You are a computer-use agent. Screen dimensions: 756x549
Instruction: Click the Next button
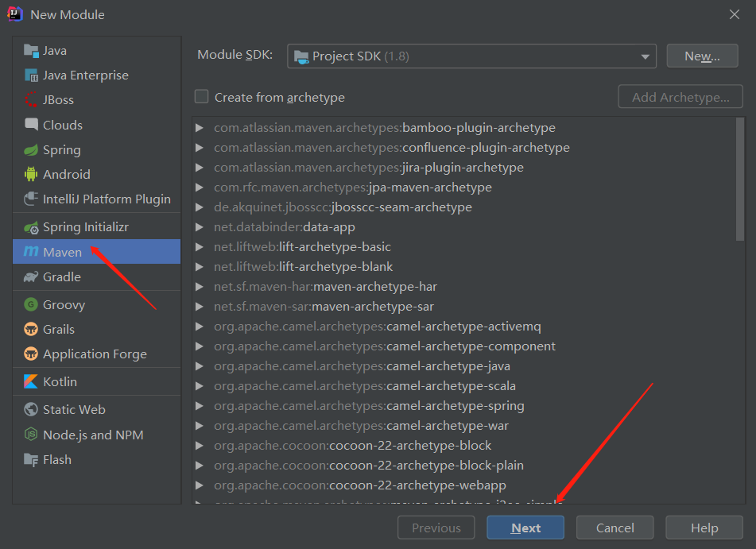(525, 527)
